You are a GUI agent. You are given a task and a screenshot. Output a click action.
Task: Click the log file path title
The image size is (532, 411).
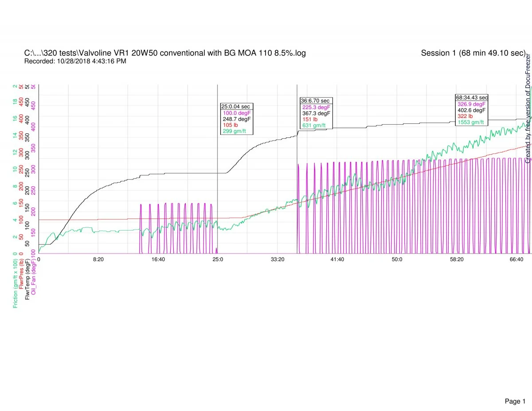pyautogui.click(x=165, y=53)
